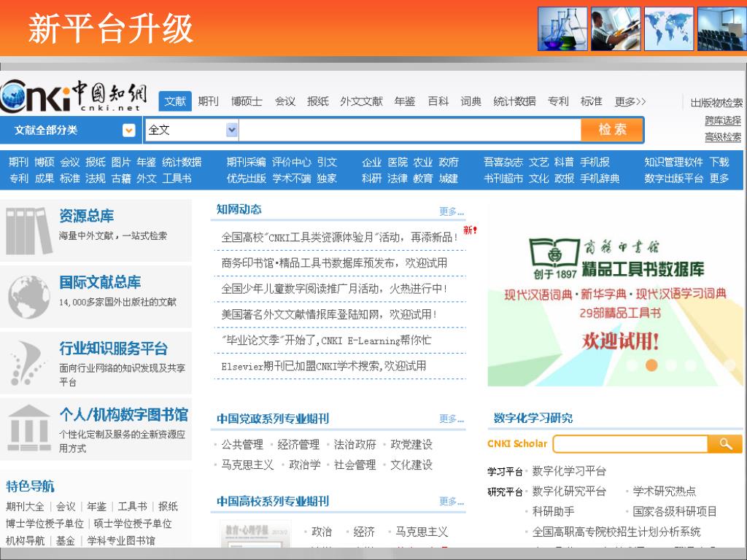The image size is (747, 560).
Task: Click the 毕业论文季 E-Learning news item
Action: coord(326,340)
